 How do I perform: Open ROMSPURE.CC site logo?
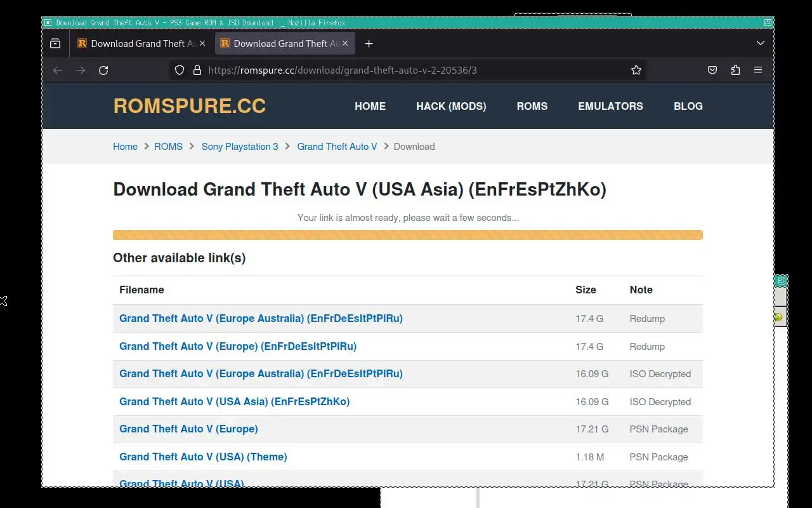(x=189, y=106)
